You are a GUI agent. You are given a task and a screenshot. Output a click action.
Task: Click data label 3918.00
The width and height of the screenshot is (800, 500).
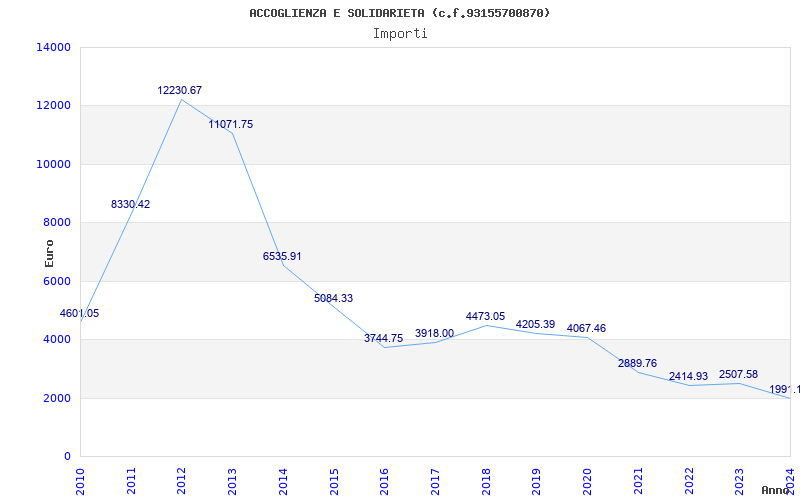[x=435, y=334]
